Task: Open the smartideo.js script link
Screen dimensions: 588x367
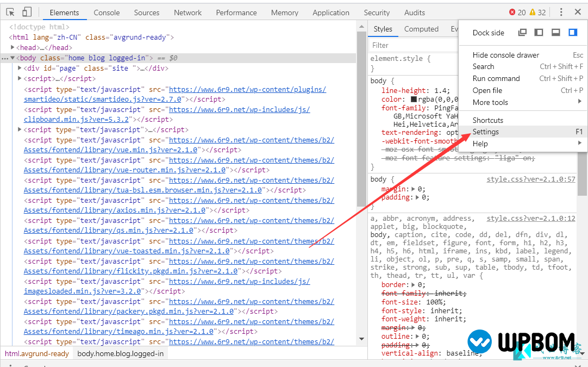Action: [175, 94]
